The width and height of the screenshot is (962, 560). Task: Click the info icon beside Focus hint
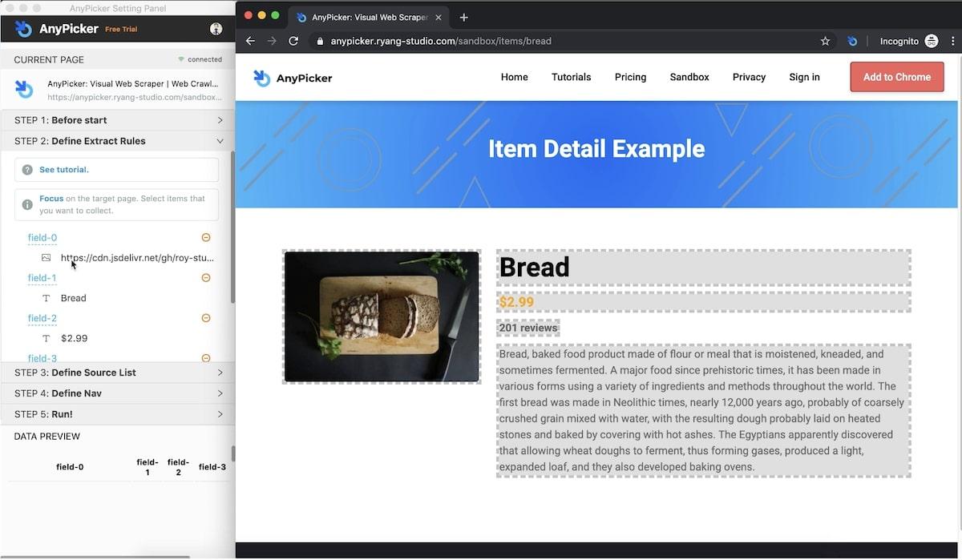tap(27, 205)
